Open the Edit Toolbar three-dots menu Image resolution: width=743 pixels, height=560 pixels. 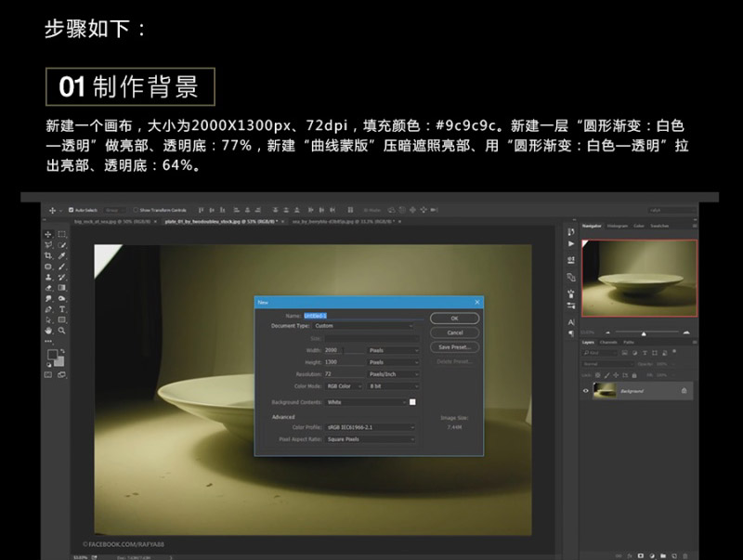coord(48,341)
